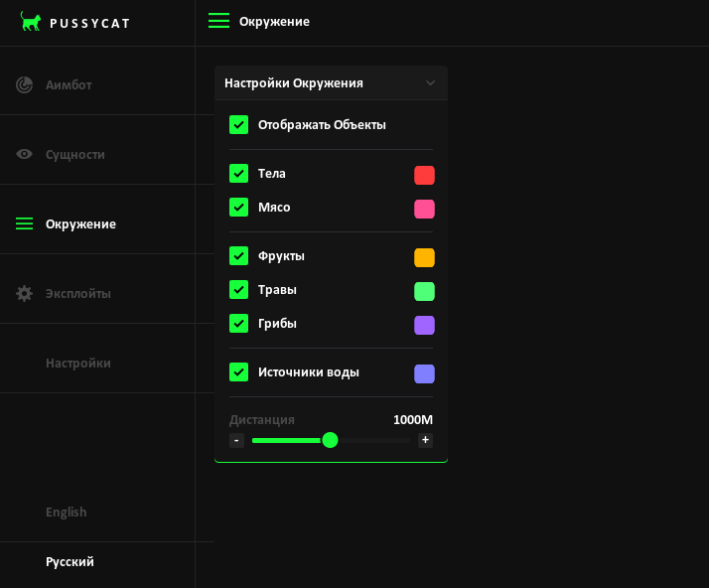The image size is (709, 588).
Task: Click the Дистанция slider handle
Action: [x=331, y=440]
